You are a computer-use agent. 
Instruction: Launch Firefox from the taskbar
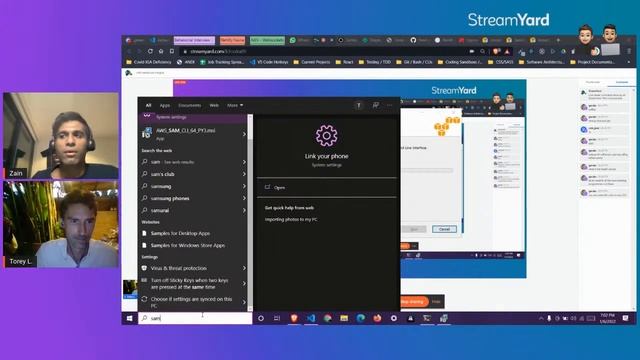click(x=377, y=318)
